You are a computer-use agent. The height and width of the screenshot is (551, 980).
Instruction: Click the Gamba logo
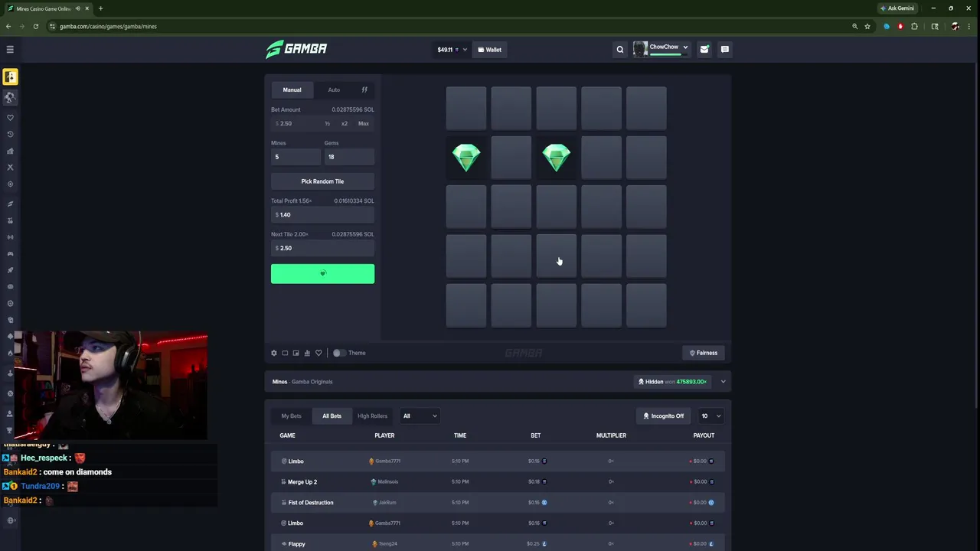(x=296, y=49)
